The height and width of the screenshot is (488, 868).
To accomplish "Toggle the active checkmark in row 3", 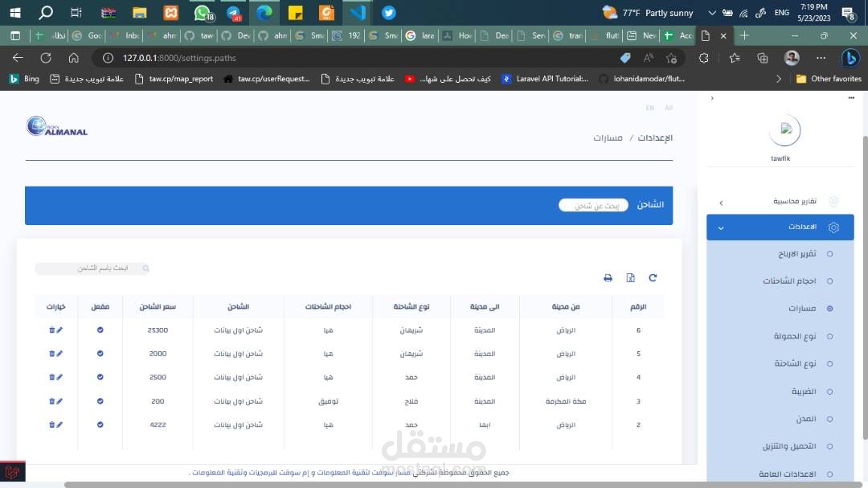I will point(100,401).
